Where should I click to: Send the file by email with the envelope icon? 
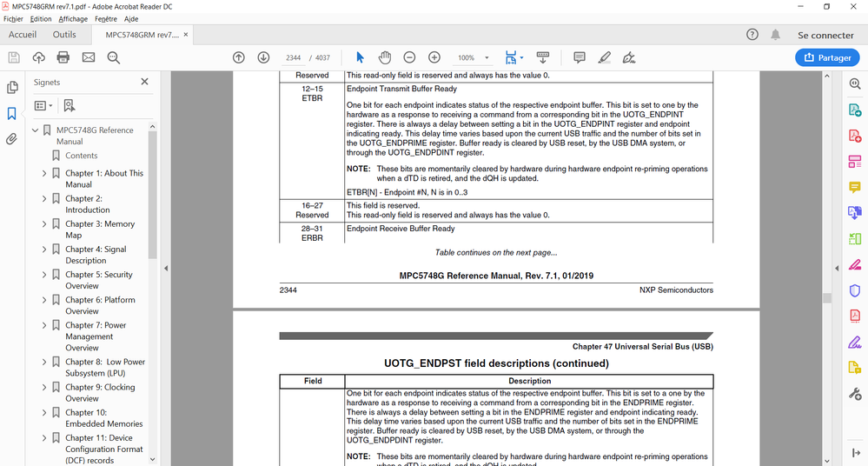tap(89, 57)
